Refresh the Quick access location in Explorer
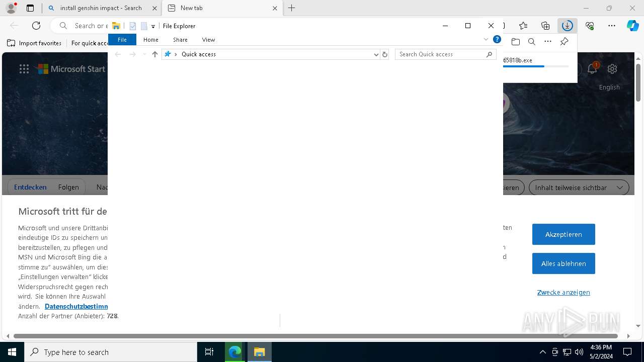This screenshot has height=362, width=644. (x=385, y=54)
